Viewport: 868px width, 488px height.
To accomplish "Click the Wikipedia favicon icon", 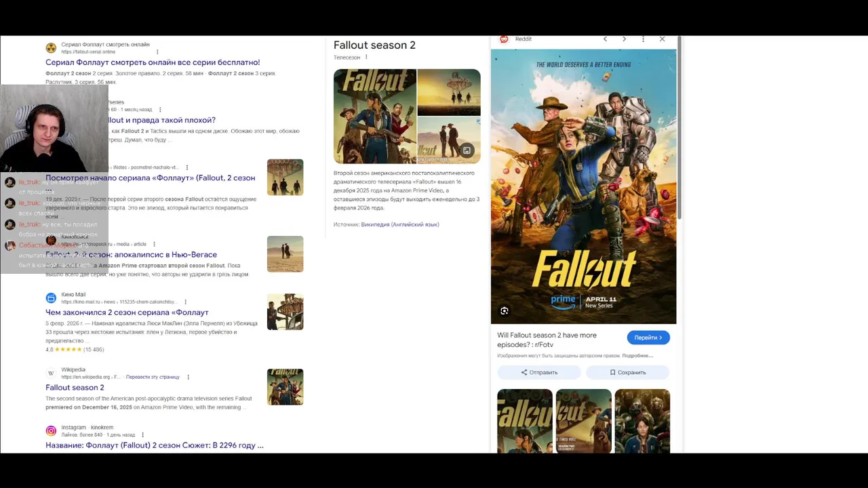I will pyautogui.click(x=51, y=373).
